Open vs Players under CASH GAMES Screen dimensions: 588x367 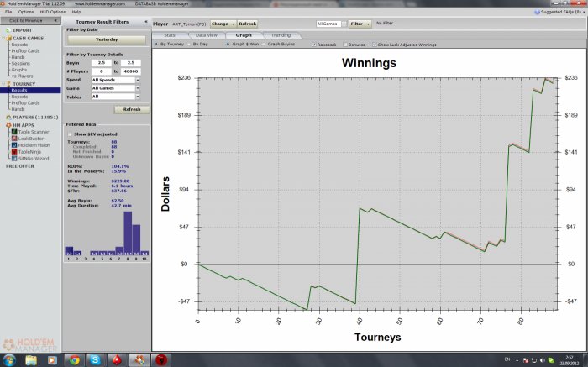pos(22,76)
